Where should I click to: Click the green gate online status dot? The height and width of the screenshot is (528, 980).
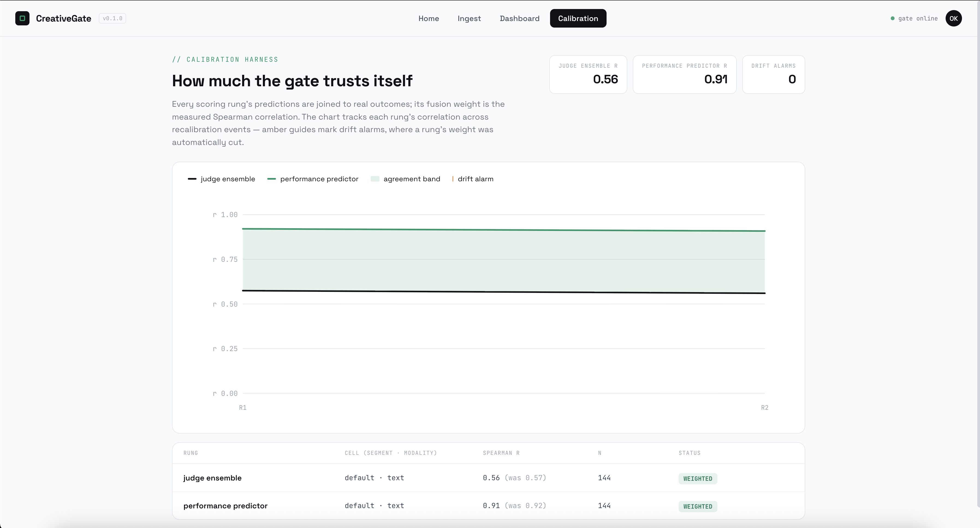[x=892, y=18]
